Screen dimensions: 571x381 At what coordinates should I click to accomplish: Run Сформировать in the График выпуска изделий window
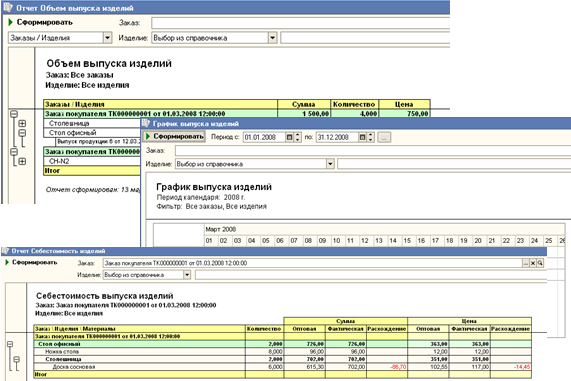click(174, 136)
